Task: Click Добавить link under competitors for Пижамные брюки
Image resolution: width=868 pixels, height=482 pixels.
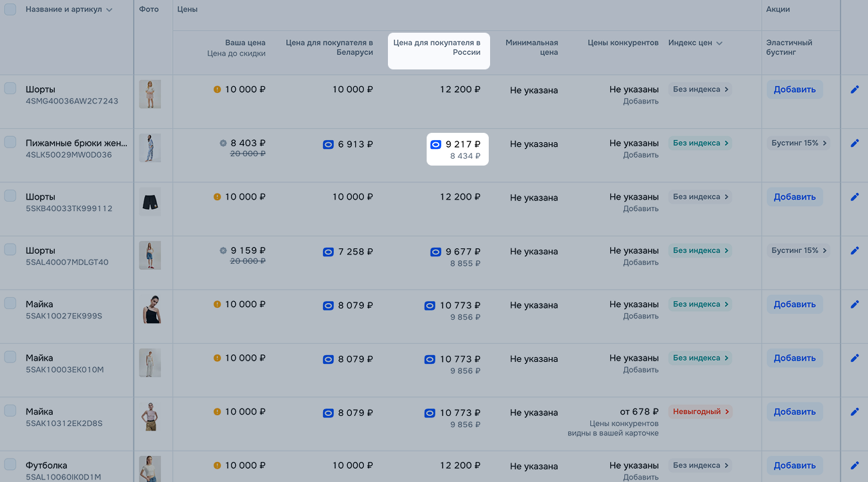Action: (x=640, y=155)
